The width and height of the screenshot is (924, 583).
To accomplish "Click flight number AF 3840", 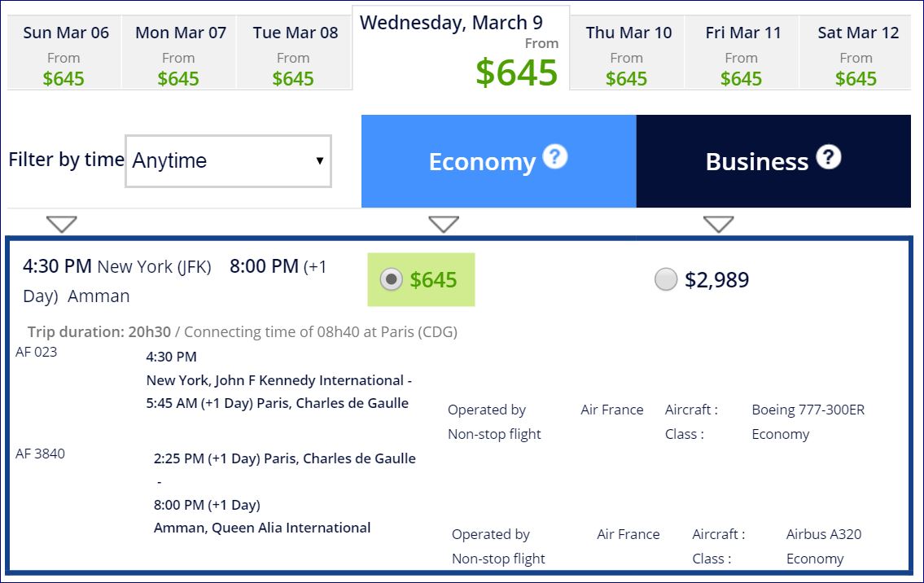I will (x=40, y=454).
